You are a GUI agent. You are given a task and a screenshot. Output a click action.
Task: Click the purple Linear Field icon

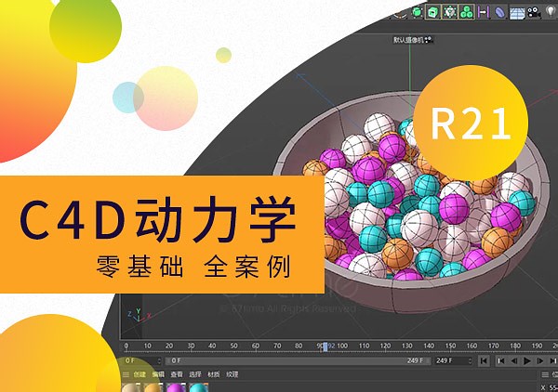[484, 12]
